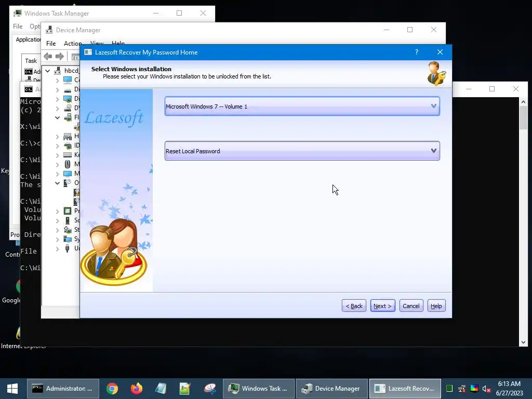The height and width of the screenshot is (399, 532).
Task: Open the green chart notepad taskbar icon
Action: (x=185, y=389)
